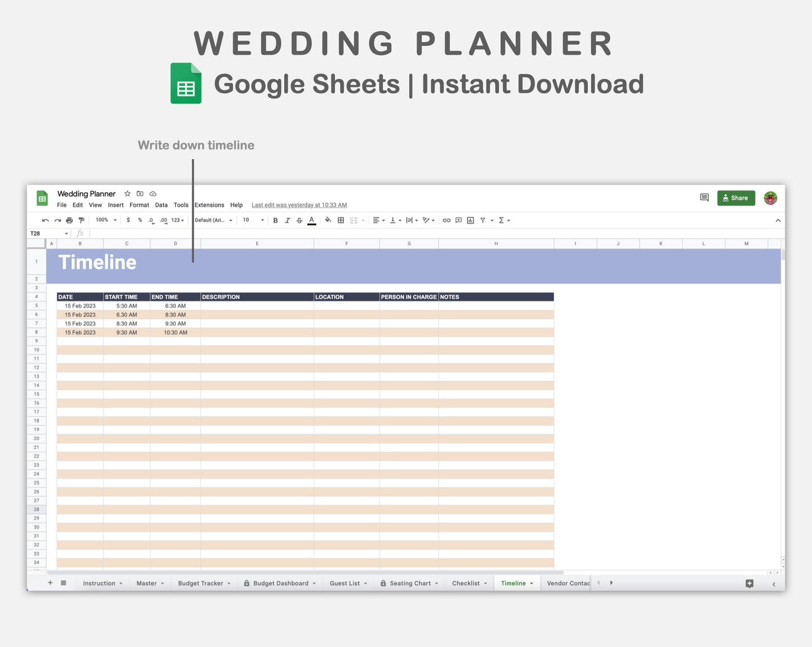Open the text color picker
The height and width of the screenshot is (647, 812).
(311, 220)
